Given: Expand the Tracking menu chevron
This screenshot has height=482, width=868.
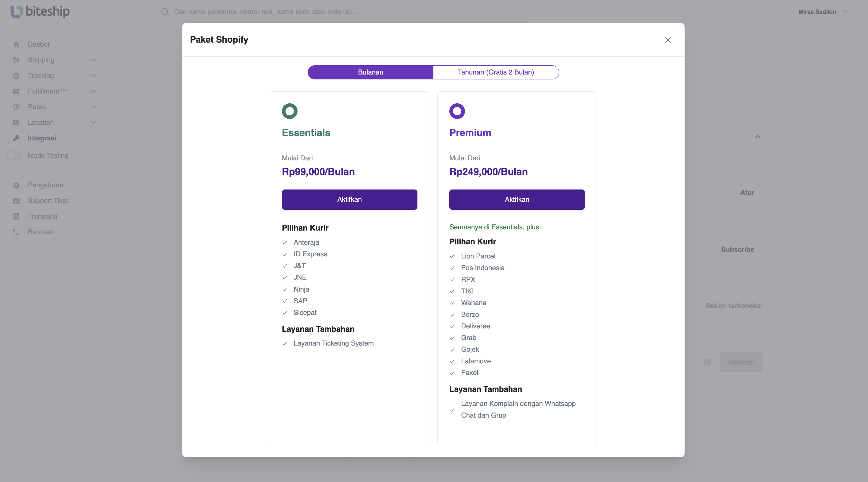Looking at the screenshot, I should (x=94, y=76).
